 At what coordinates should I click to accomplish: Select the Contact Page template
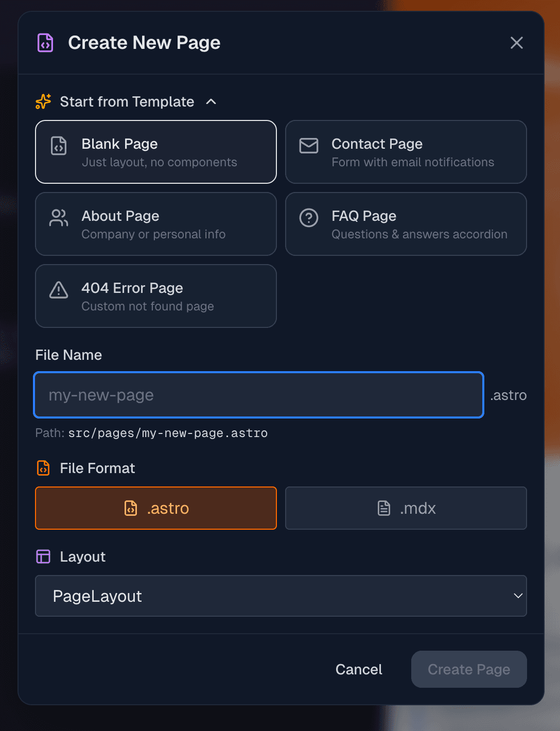406,152
